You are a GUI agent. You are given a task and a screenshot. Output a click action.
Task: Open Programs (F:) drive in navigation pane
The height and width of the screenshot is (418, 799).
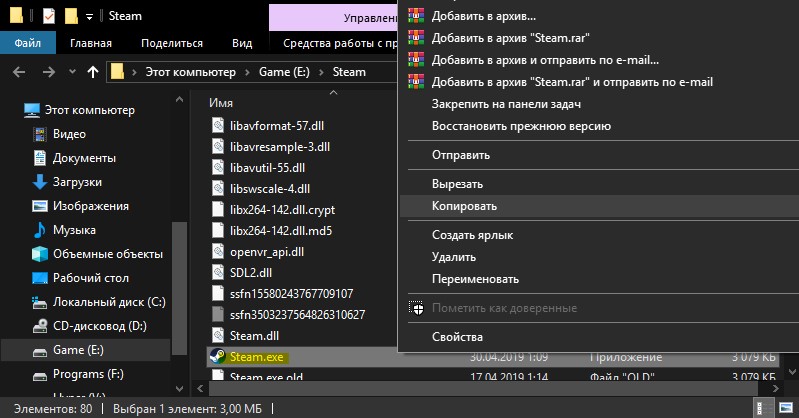[x=88, y=374]
